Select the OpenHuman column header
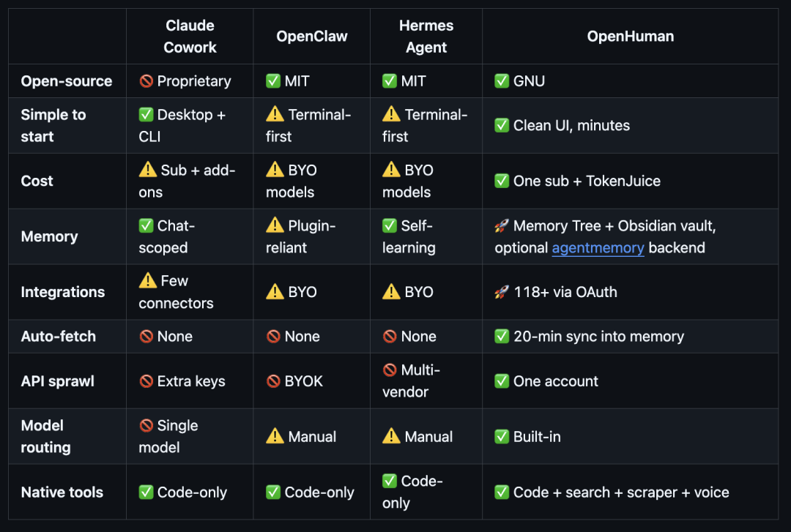The image size is (791, 532). click(630, 37)
